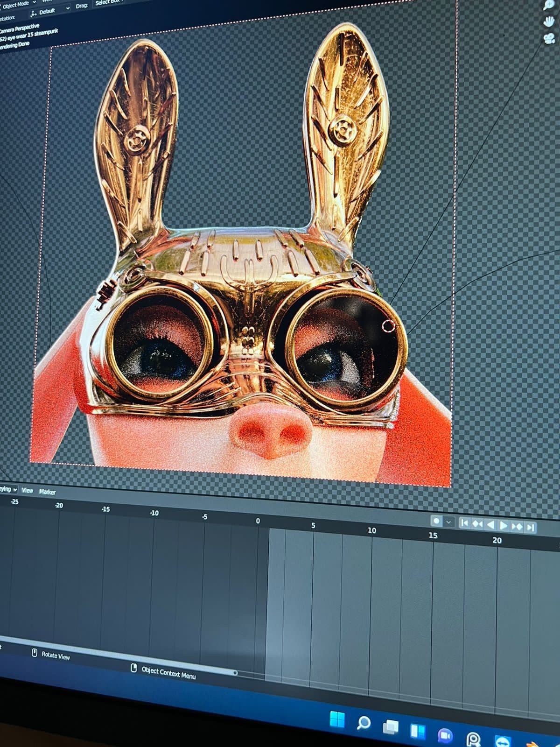Open the auto keyframing options dropdown
The width and height of the screenshot is (560, 747).
(x=448, y=522)
